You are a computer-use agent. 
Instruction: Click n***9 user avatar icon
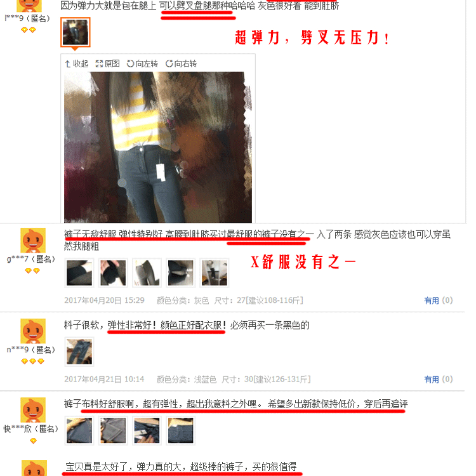click(x=33, y=331)
